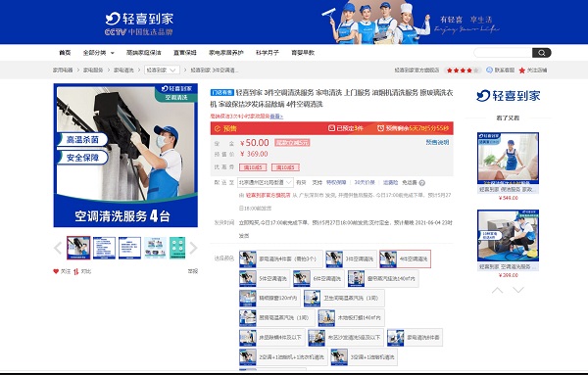588x375 pixels.
Task: Select the 4件空调清洗 option
Action: 405,258
